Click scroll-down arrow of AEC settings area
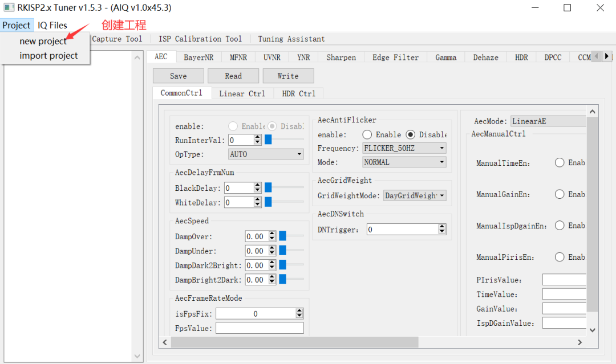This screenshot has height=364, width=616. click(593, 330)
